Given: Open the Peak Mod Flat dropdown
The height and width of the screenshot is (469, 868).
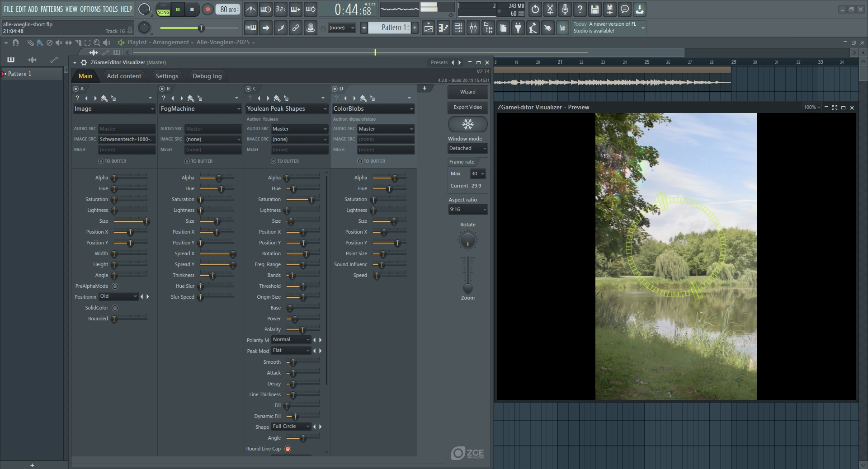Looking at the screenshot, I should click(291, 351).
